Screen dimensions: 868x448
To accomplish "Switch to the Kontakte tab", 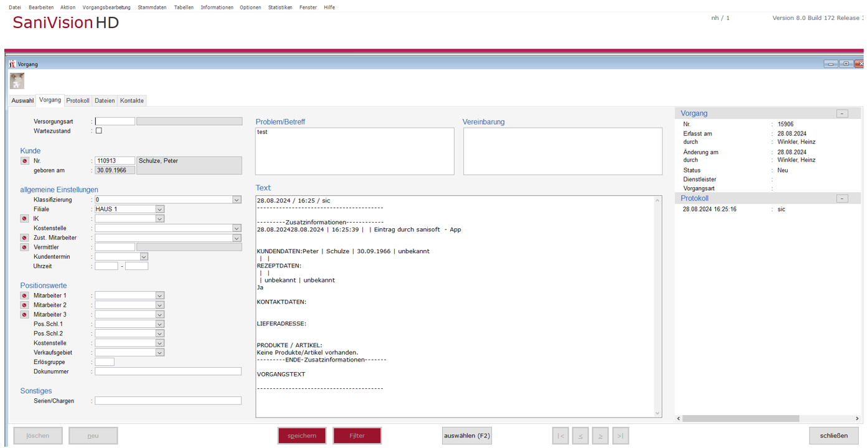I will coord(132,101).
